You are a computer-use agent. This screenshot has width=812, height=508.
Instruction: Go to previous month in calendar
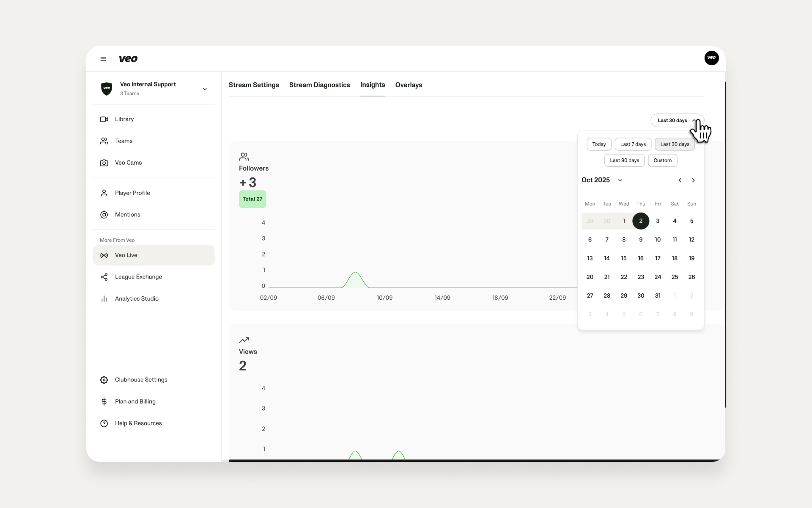click(680, 180)
